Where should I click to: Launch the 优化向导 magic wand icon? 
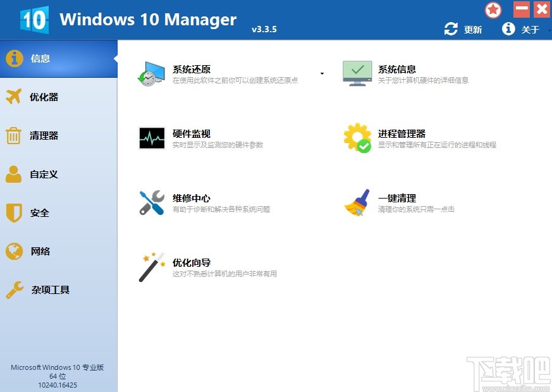pos(150,267)
